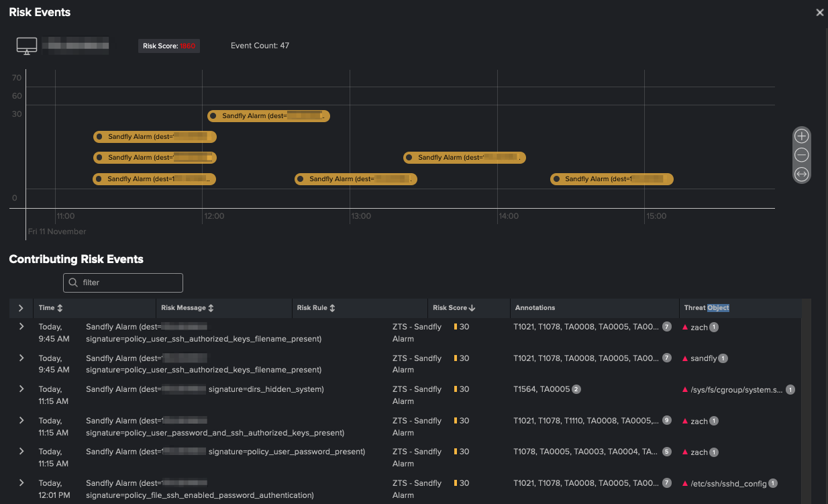Click the computer host icon beside the device name
This screenshot has width=828, height=504.
(x=27, y=46)
